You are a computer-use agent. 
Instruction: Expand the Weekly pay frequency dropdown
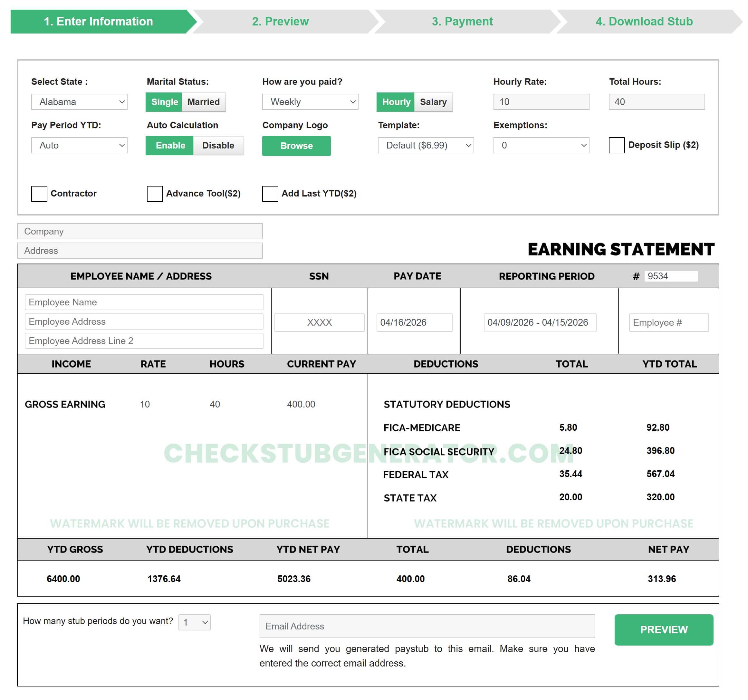(311, 102)
